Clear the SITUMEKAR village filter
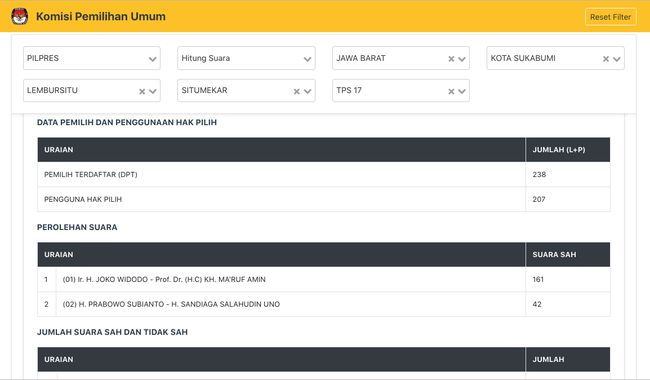Image resolution: width=650 pixels, height=380 pixels. coord(296,91)
